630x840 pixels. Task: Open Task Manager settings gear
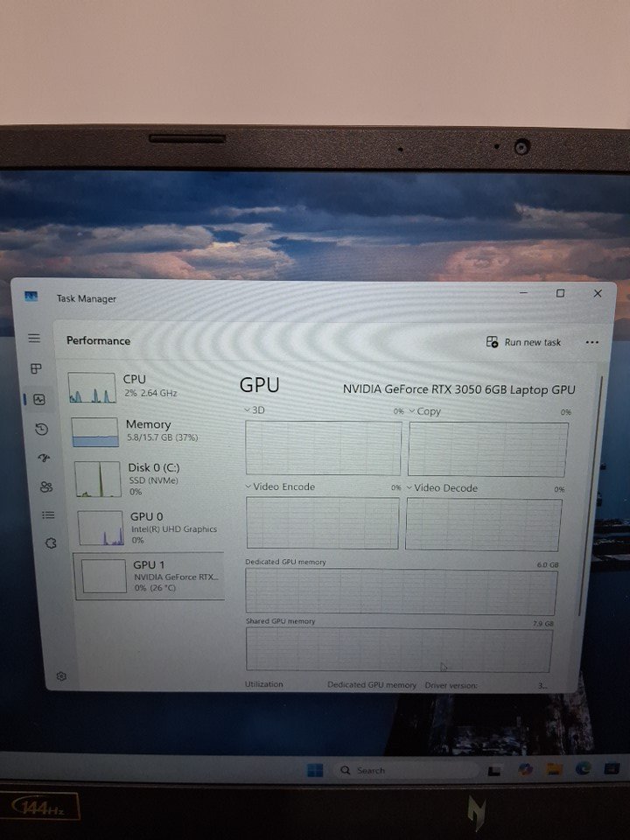(61, 675)
